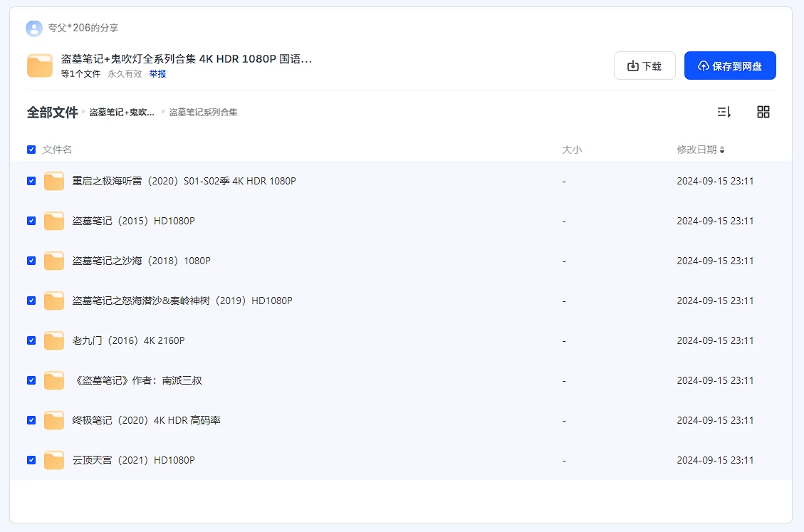This screenshot has width=804, height=532.
Task: Open the 盗墓笔记 (2015) folder icon
Action: (x=54, y=221)
